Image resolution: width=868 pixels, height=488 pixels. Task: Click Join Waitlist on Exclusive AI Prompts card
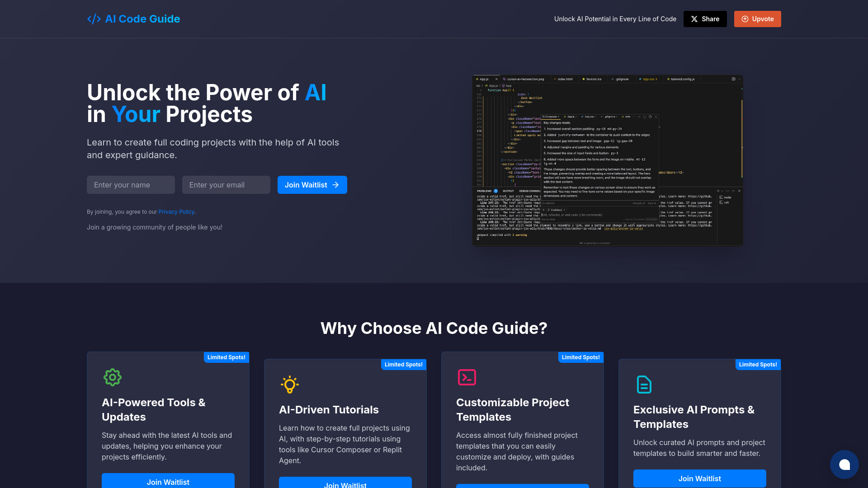pyautogui.click(x=699, y=479)
